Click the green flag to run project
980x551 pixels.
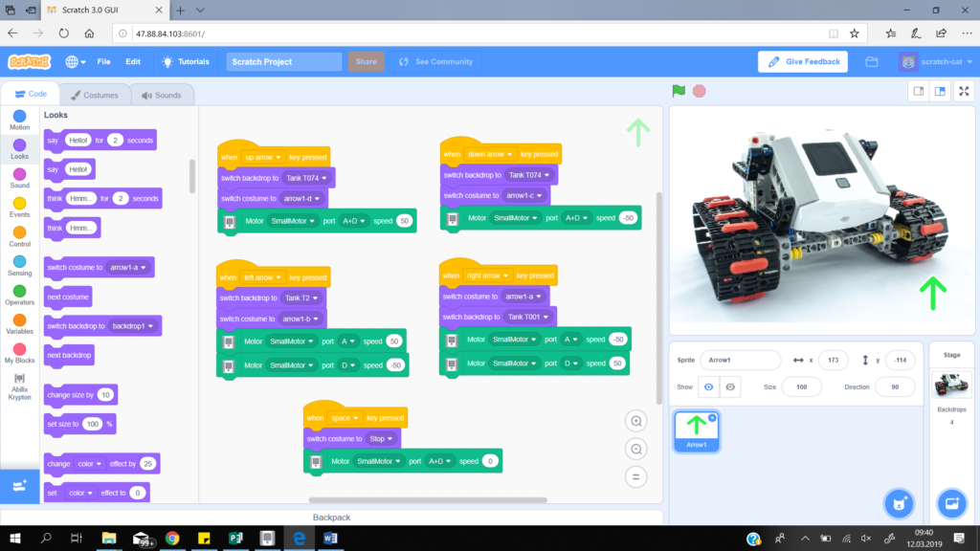[x=677, y=91]
